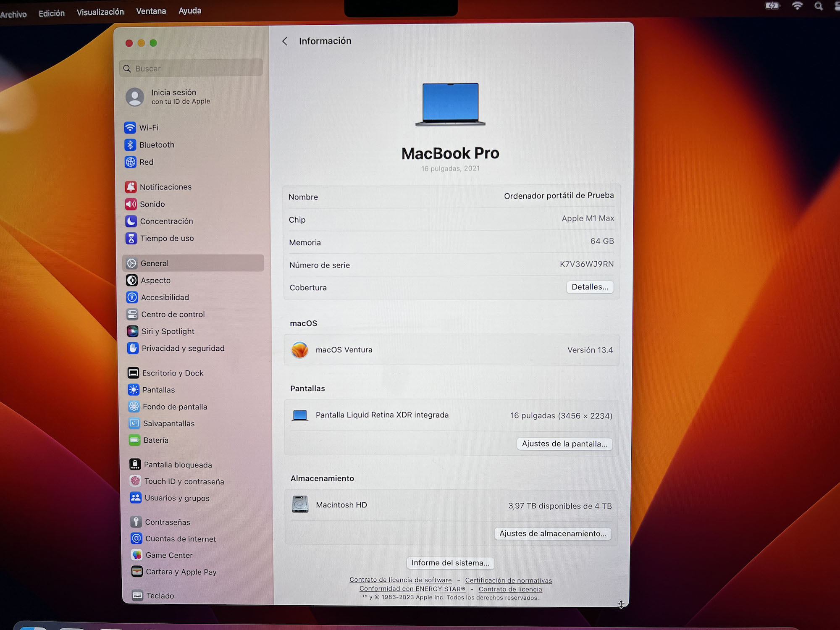Open Salvapantallas icon

click(134, 423)
